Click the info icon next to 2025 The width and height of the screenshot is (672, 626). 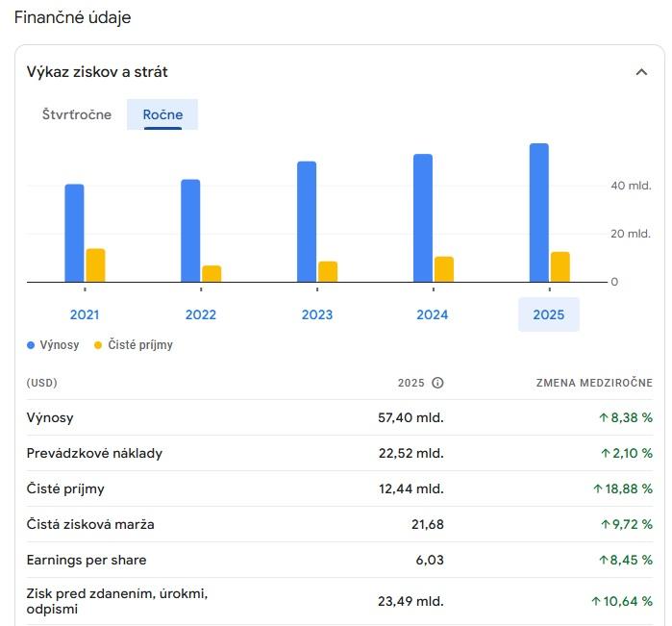pyautogui.click(x=437, y=383)
